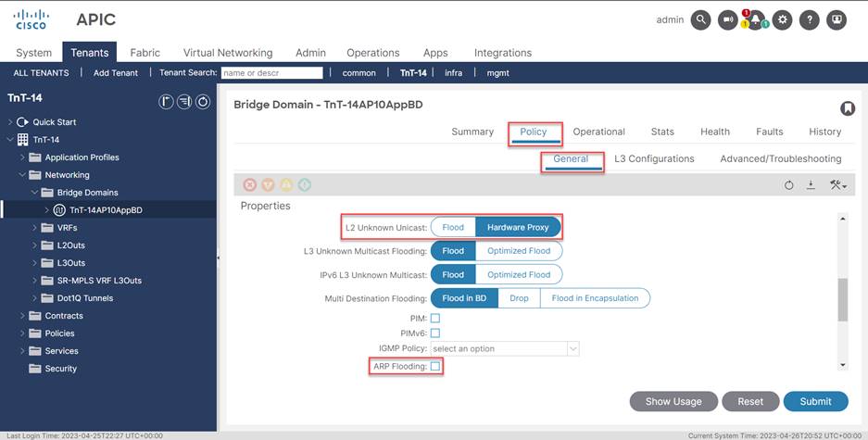Click the orange major faults icon

[x=268, y=185]
